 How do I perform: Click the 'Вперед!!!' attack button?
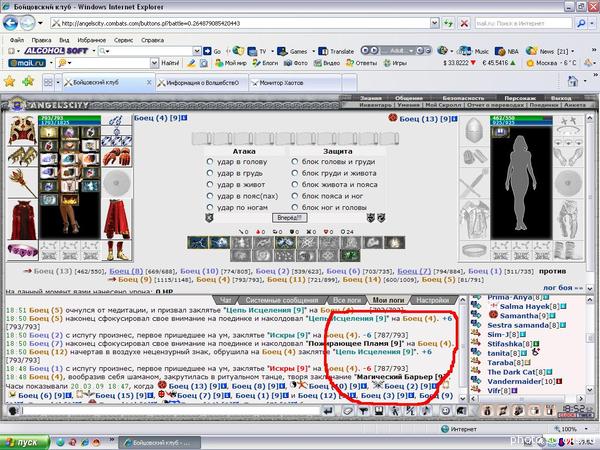click(290, 218)
